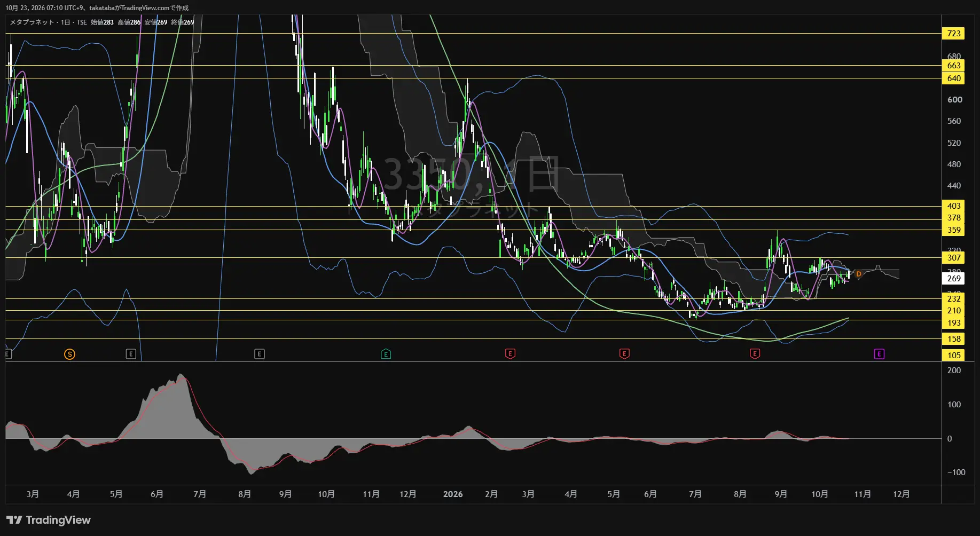
Task: Select the 158 yellow price label
Action: click(x=954, y=339)
